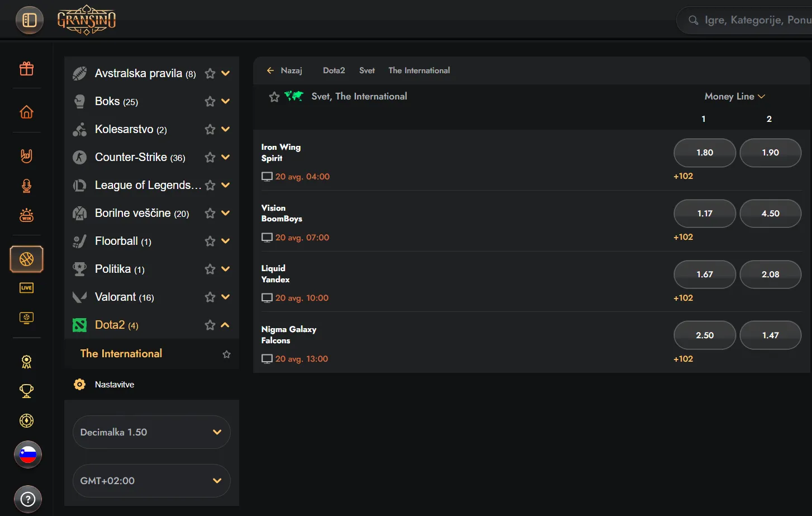
Task: Favorite Kolesarstvo with its star
Action: pyautogui.click(x=210, y=129)
